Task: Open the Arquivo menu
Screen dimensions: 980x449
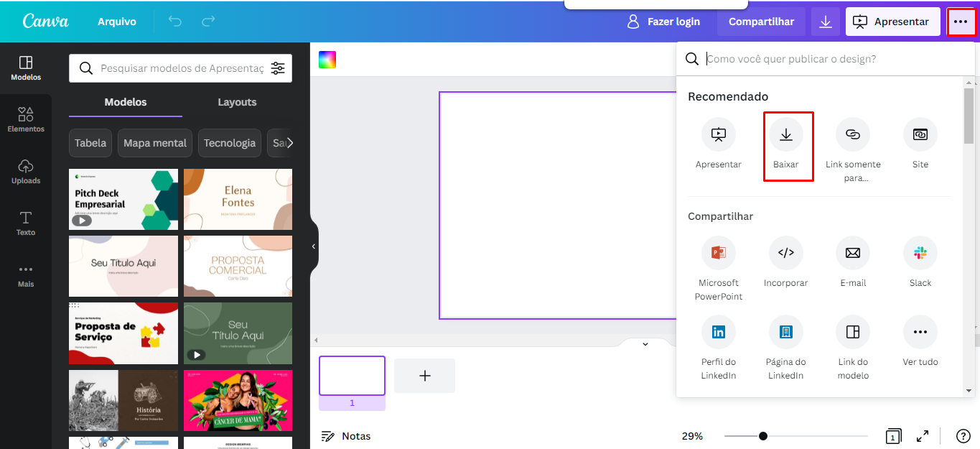Action: [x=117, y=22]
